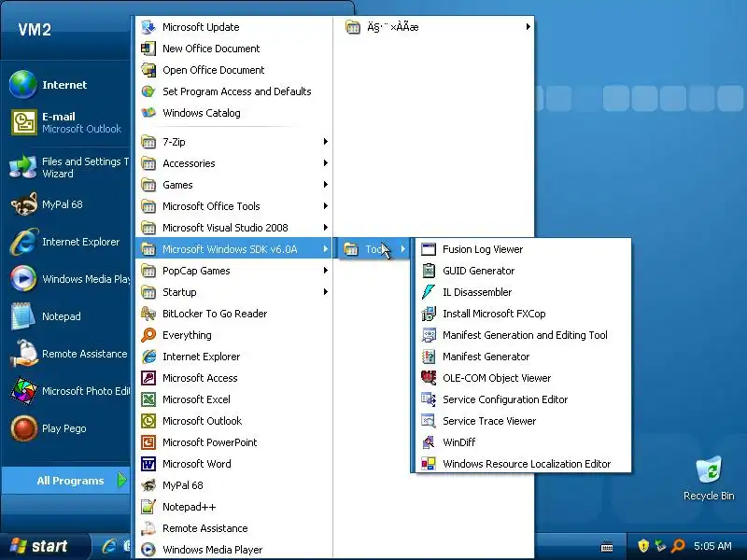Screen dimensions: 747x560
Task: Expand the 7-Zip submenu arrow
Action: click(325, 142)
